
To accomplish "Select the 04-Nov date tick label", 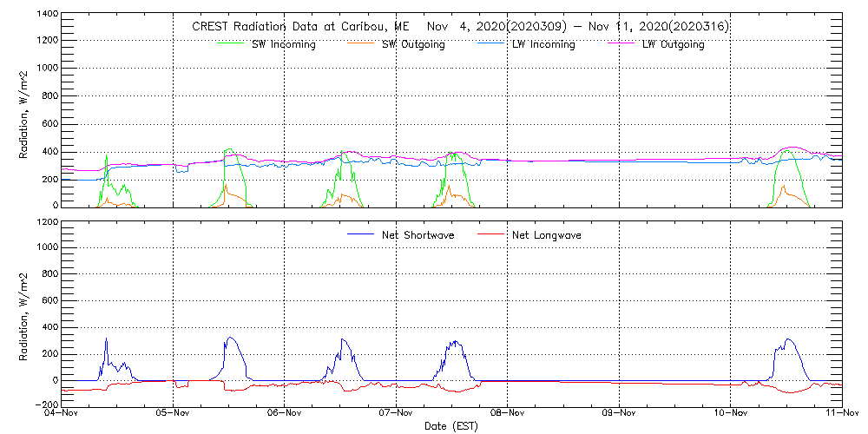I will pos(62,415).
